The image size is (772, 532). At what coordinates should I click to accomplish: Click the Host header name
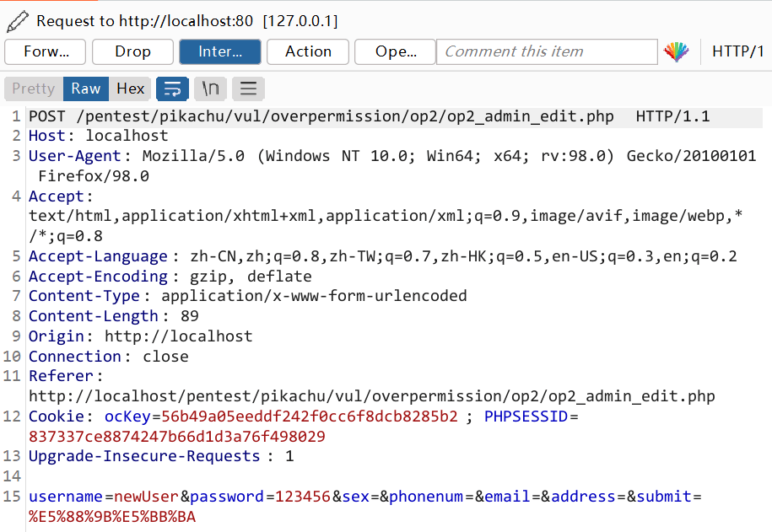pyautogui.click(x=46, y=136)
